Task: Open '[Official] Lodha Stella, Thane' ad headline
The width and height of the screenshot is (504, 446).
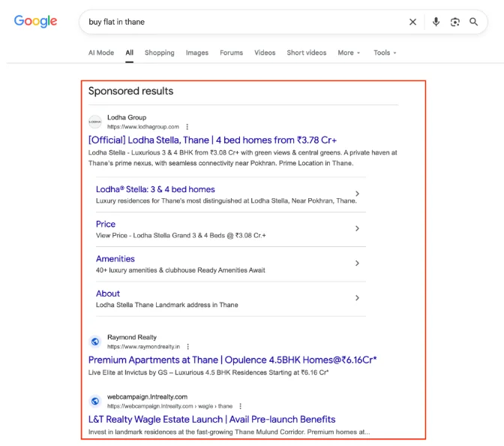Action: click(x=212, y=140)
